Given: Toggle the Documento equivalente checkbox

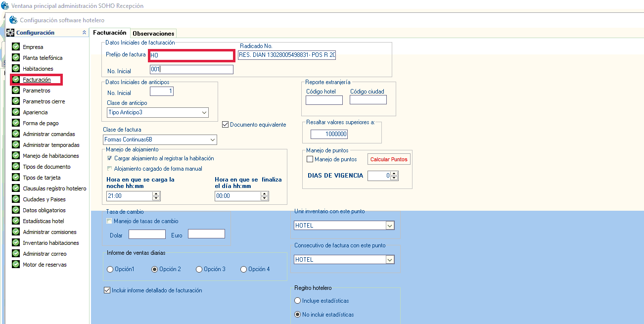Looking at the screenshot, I should (x=226, y=125).
